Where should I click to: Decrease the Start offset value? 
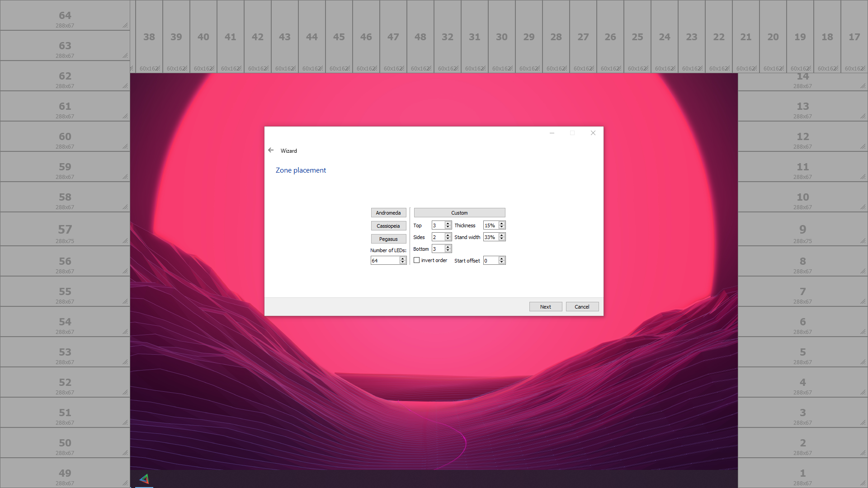click(502, 263)
